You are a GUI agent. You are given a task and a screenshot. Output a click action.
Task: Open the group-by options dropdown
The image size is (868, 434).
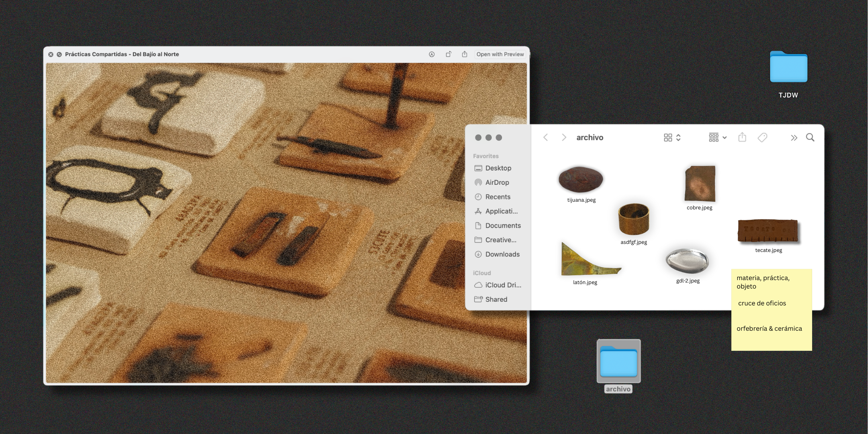pyautogui.click(x=718, y=137)
